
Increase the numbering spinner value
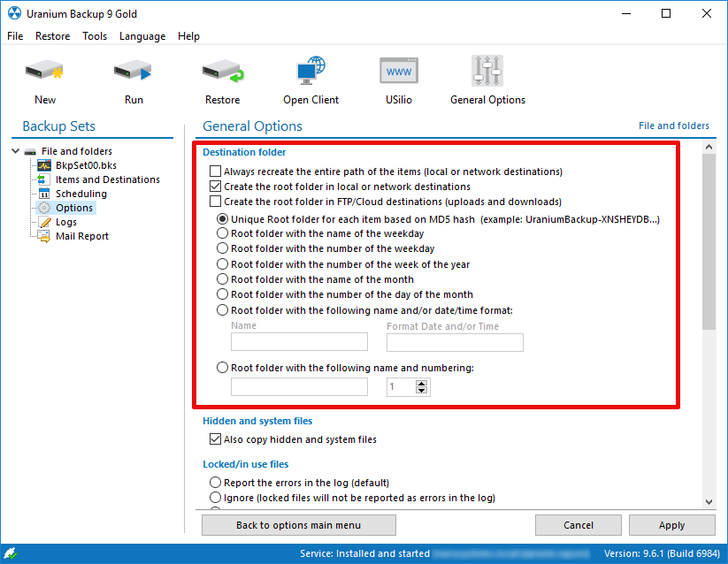click(x=421, y=383)
